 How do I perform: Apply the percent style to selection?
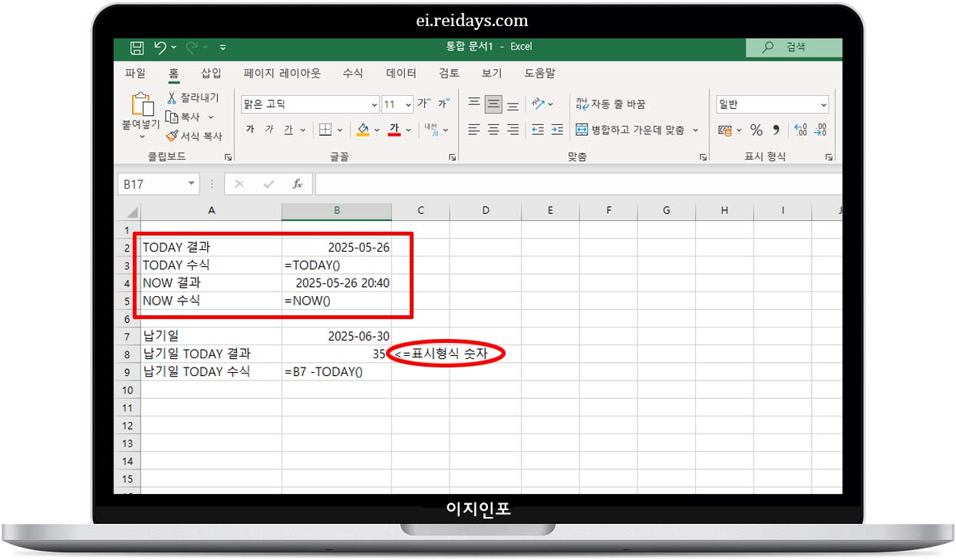click(756, 130)
